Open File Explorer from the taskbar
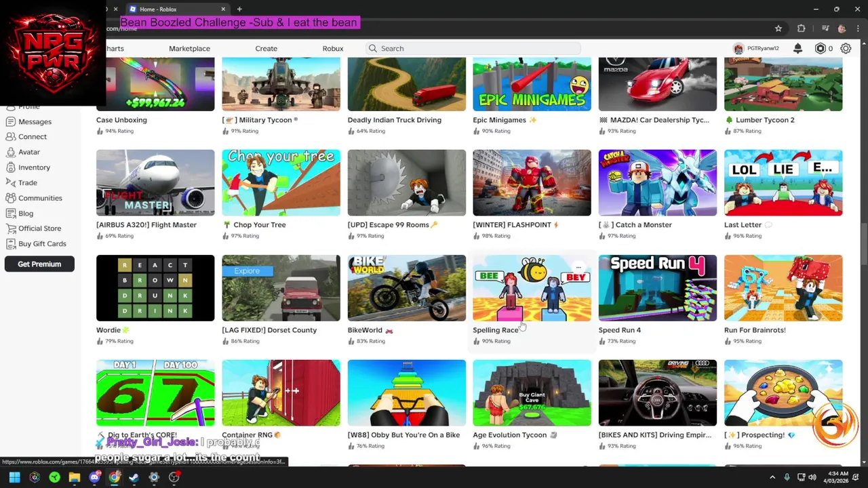Viewport: 868px width, 488px height. pos(75,477)
